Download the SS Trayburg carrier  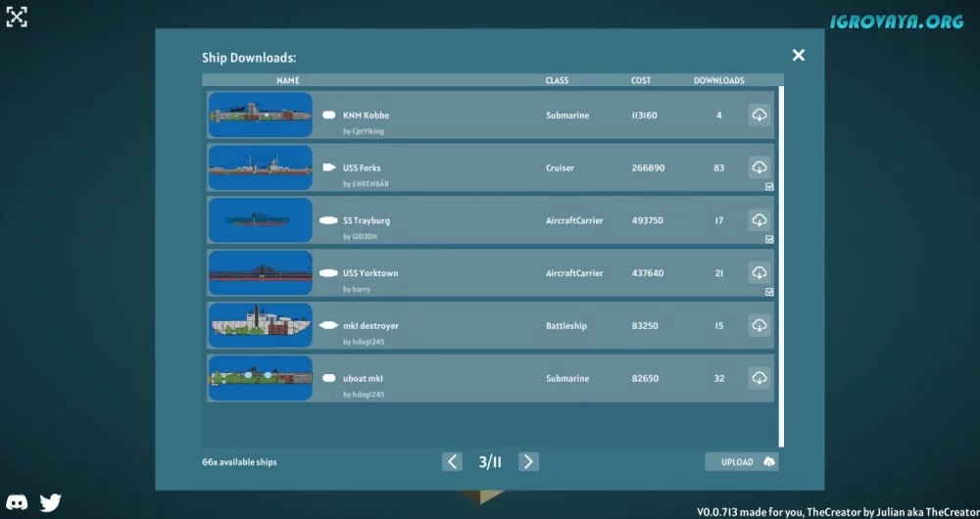point(759,220)
